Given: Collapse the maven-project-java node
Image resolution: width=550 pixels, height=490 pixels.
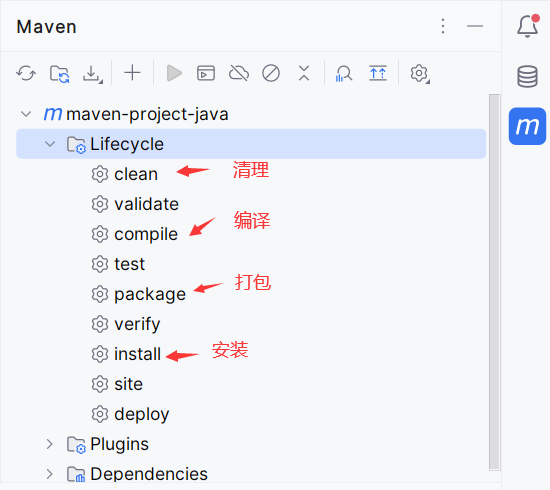Looking at the screenshot, I should point(26,114).
